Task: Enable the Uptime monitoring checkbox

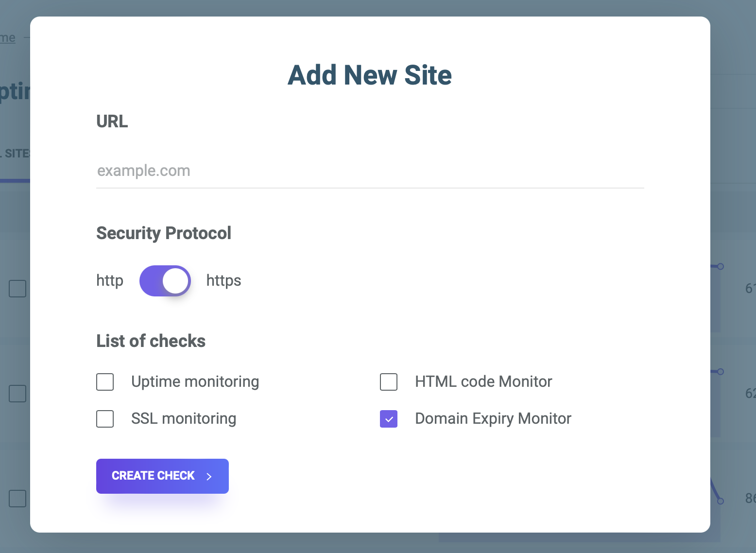Action: pos(105,382)
